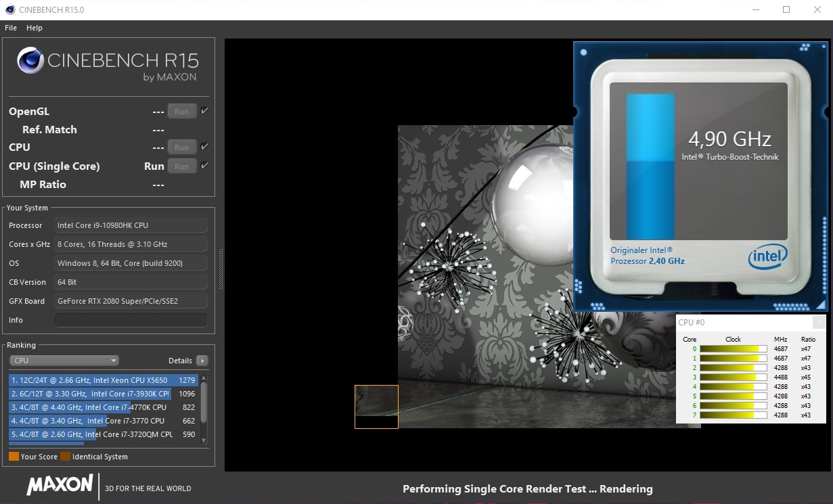
Task: Close the CPU #0 clock monitor window
Action: [819, 322]
